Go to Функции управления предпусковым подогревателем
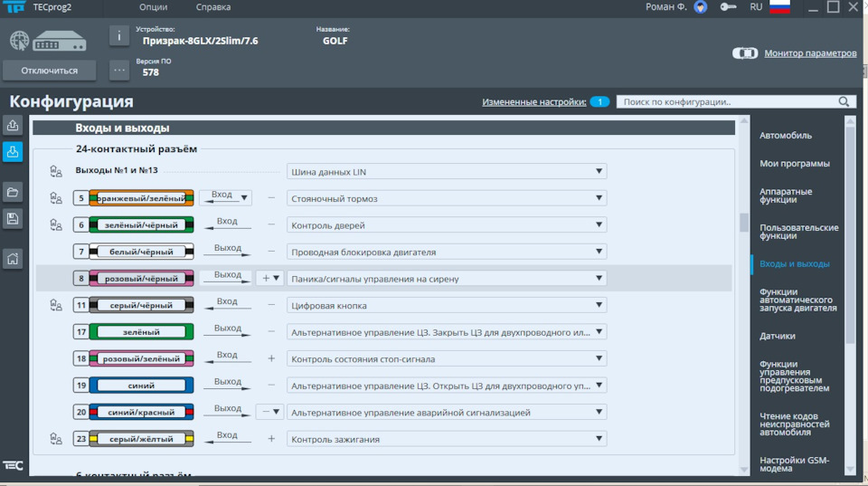 pos(795,376)
